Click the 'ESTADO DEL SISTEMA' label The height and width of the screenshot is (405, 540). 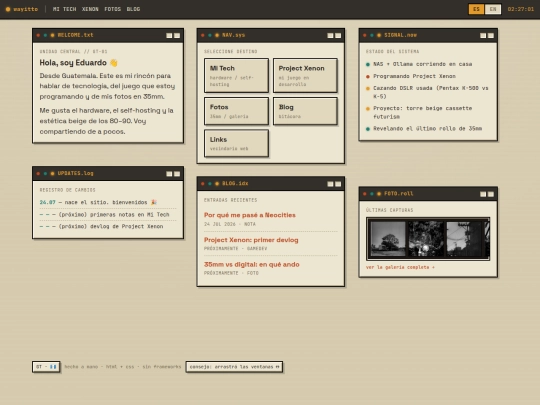pyautogui.click(x=393, y=52)
